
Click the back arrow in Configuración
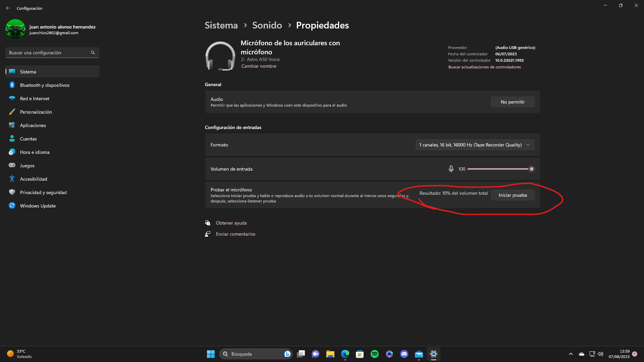[8, 8]
